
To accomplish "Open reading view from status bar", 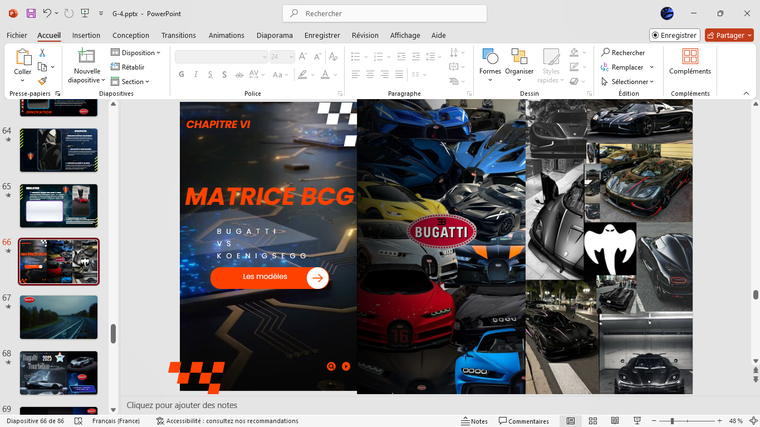I will [x=614, y=421].
